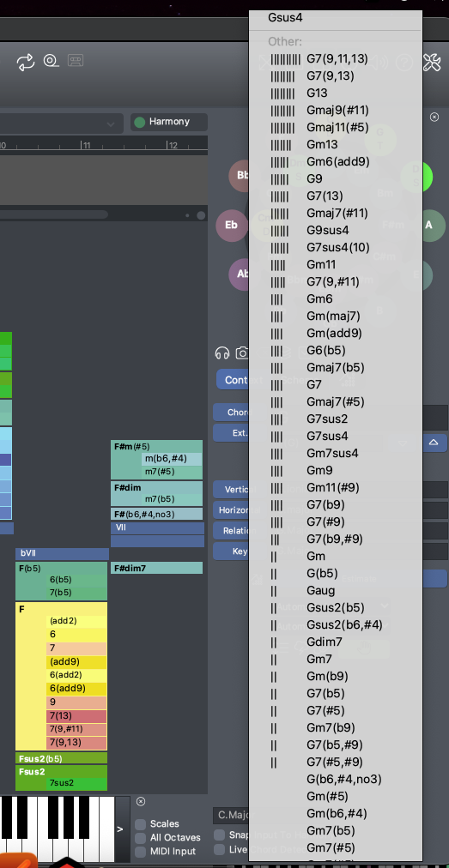This screenshot has height=868, width=449.
Task: Click the Vertical button
Action: coord(231,490)
